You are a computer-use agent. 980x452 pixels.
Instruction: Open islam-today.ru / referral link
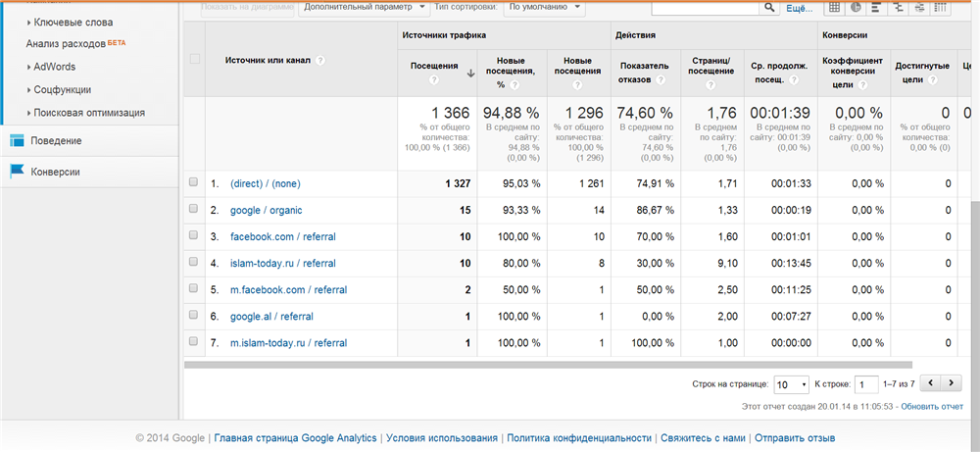[282, 264]
